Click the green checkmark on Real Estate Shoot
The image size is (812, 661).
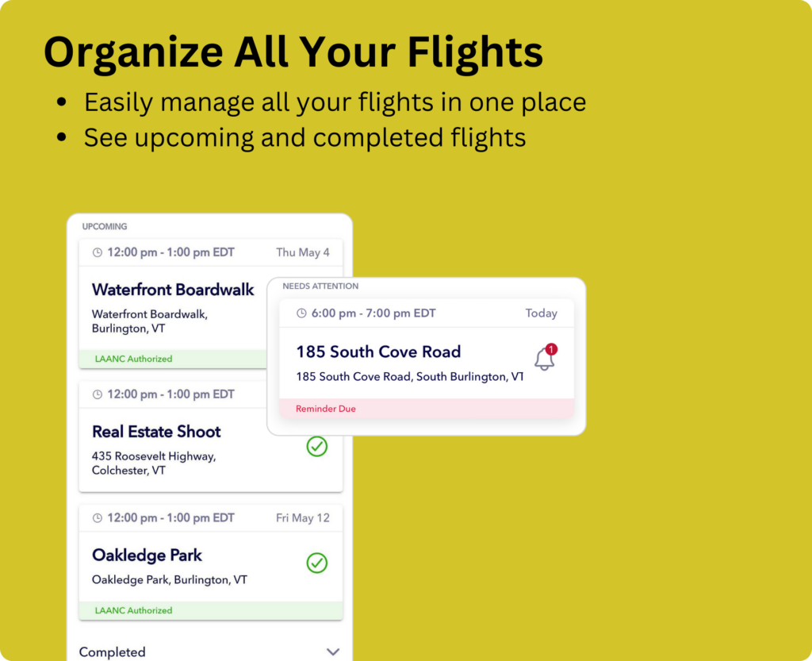[317, 447]
